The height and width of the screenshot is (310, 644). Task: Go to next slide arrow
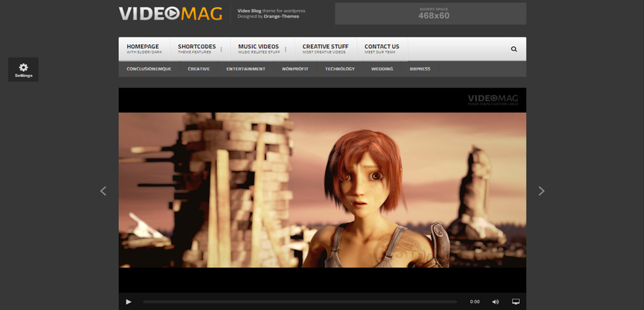[541, 191]
